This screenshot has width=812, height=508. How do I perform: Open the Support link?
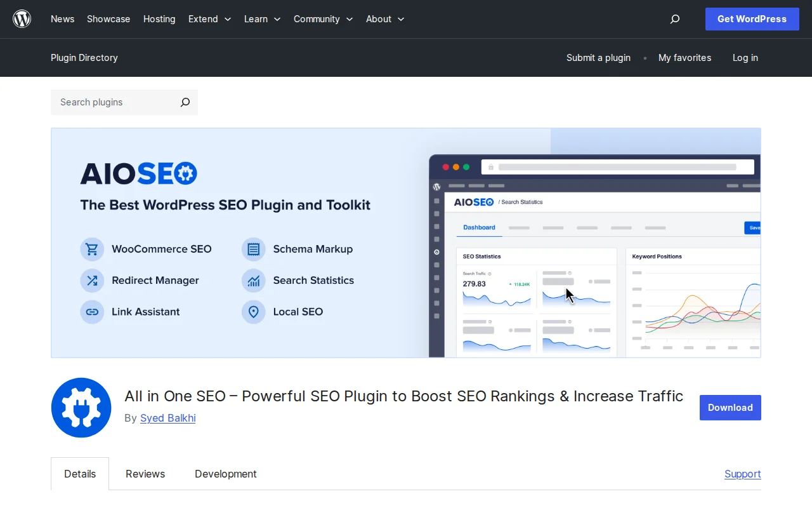[742, 474]
